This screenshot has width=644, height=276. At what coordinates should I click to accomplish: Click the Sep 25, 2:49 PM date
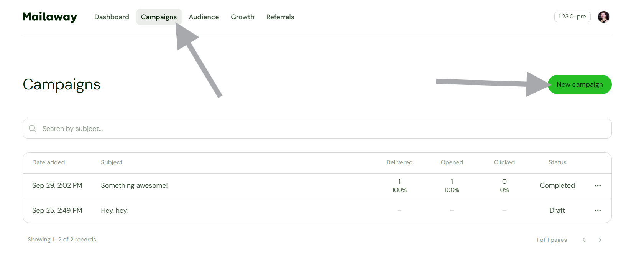pos(57,210)
